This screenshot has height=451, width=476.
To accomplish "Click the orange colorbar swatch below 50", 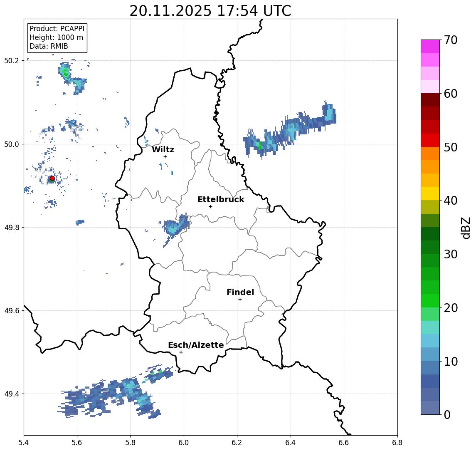I will tap(430, 154).
